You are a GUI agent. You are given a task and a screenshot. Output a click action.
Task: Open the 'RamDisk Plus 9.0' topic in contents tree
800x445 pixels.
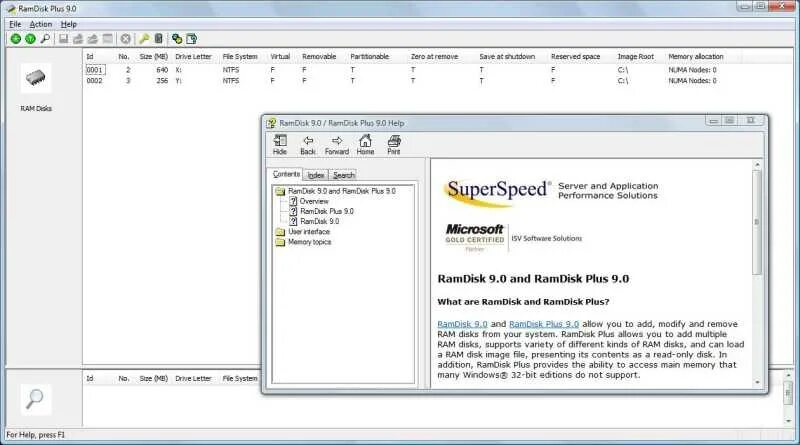coord(327,211)
